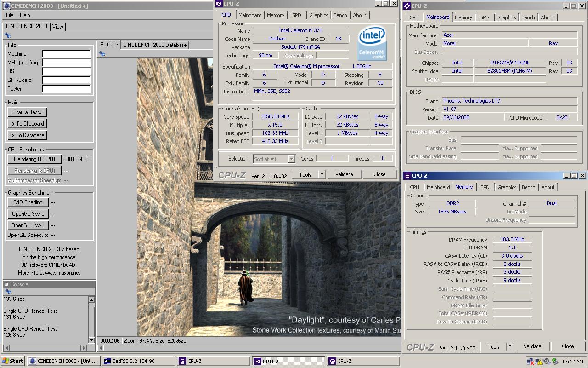Switch to the View tab in CINEBENCH
Image resolution: width=588 pixels, height=368 pixels.
[x=57, y=26]
